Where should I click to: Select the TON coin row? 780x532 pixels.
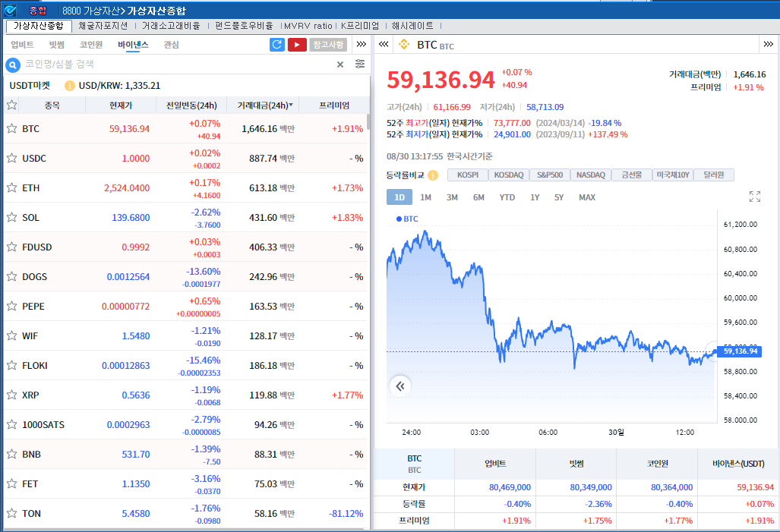[185, 513]
